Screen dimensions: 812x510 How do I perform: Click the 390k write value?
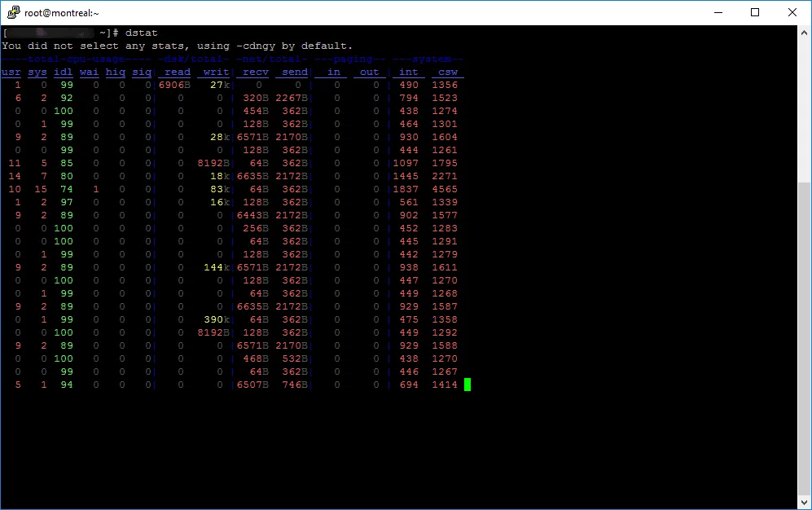tap(217, 319)
